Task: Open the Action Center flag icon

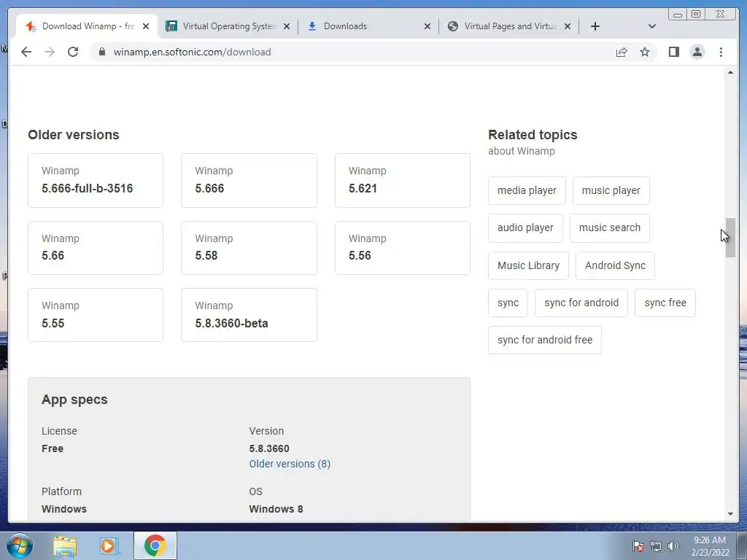Action: click(x=638, y=546)
